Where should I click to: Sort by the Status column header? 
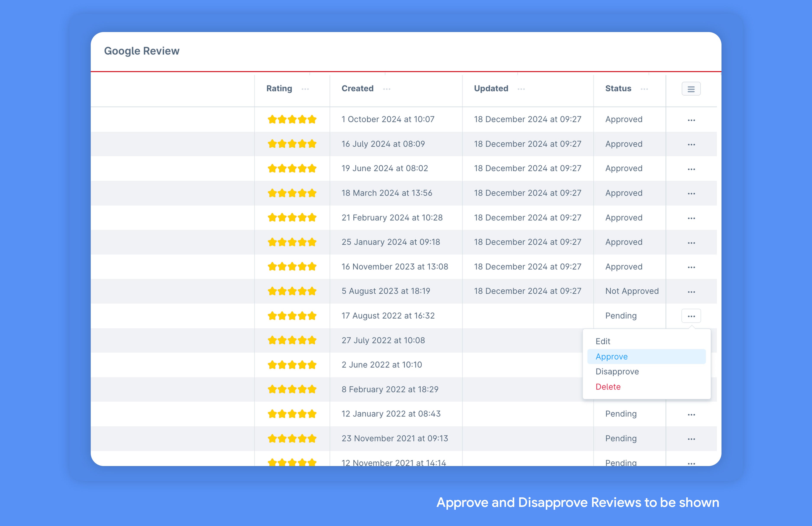(x=618, y=89)
